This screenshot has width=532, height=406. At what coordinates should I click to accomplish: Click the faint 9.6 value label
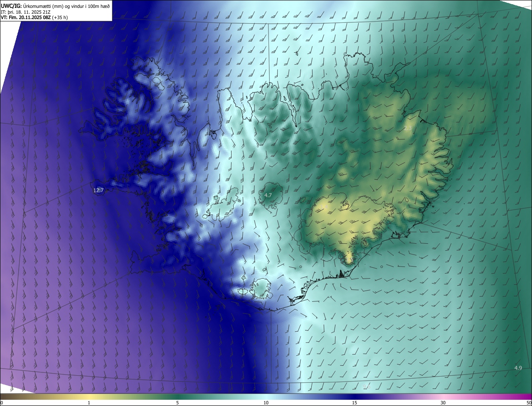(x=367, y=387)
